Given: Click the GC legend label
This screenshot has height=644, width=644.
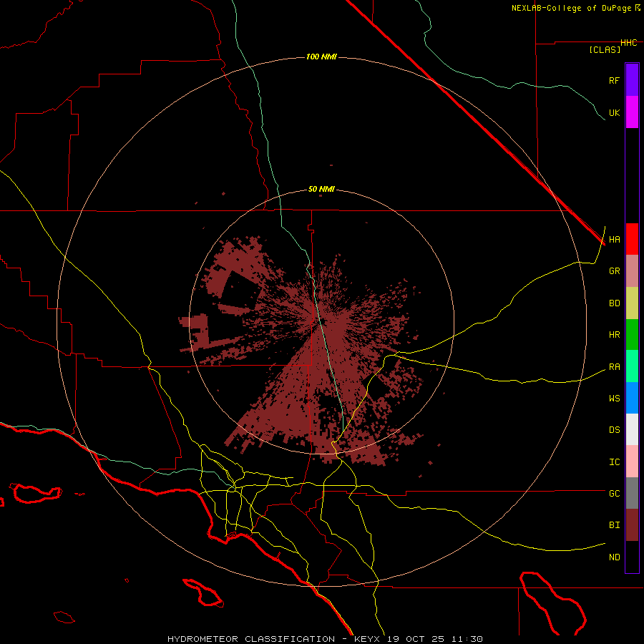Looking at the screenshot, I should point(614,493).
